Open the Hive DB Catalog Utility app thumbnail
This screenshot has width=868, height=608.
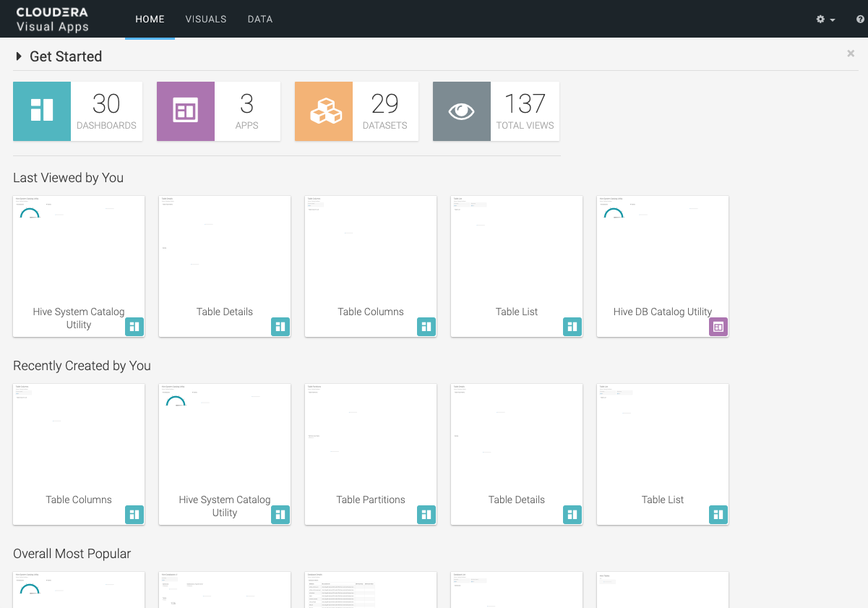click(663, 249)
